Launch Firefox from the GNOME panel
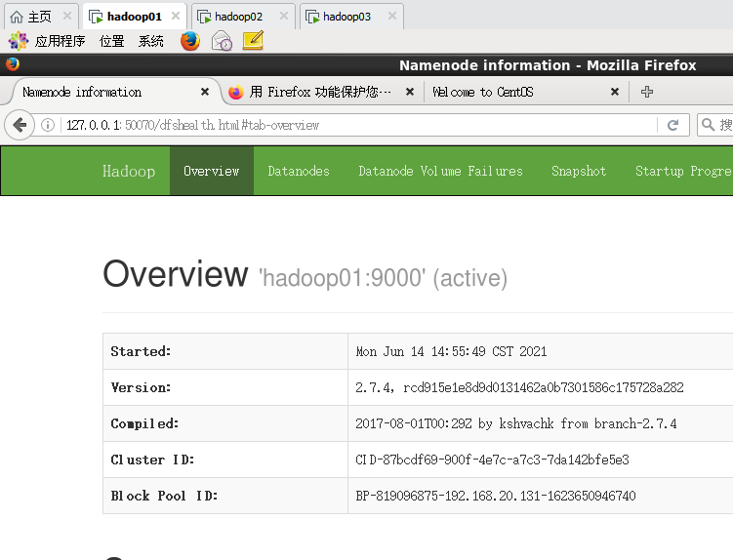The width and height of the screenshot is (733, 560). coord(190,41)
